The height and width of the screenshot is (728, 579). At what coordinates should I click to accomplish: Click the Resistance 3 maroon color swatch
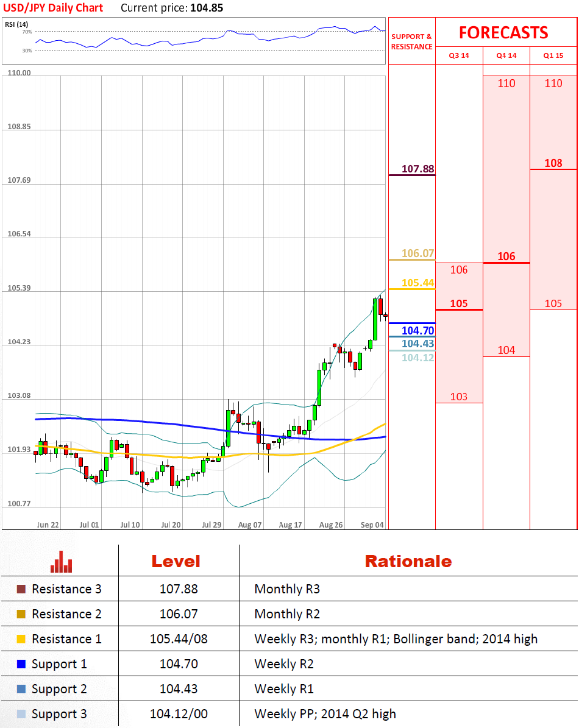(21, 589)
